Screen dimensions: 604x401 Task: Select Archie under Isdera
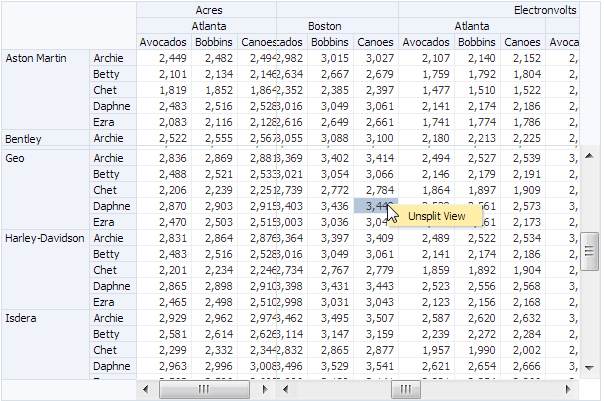pyautogui.click(x=113, y=318)
